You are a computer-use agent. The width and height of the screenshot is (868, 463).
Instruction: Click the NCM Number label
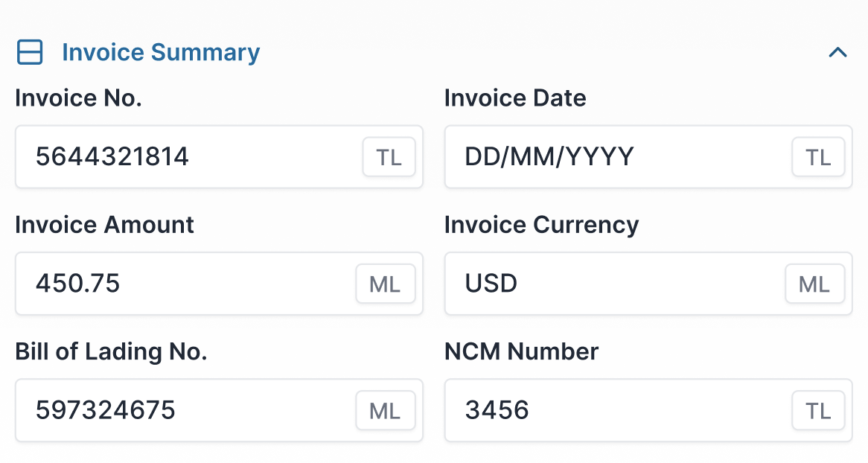coord(521,351)
